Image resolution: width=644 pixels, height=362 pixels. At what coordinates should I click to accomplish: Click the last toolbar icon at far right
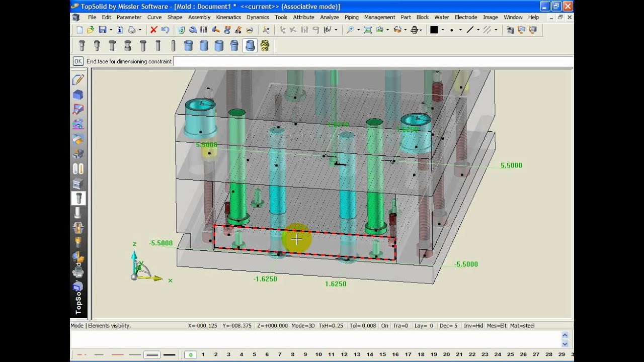[x=533, y=30]
